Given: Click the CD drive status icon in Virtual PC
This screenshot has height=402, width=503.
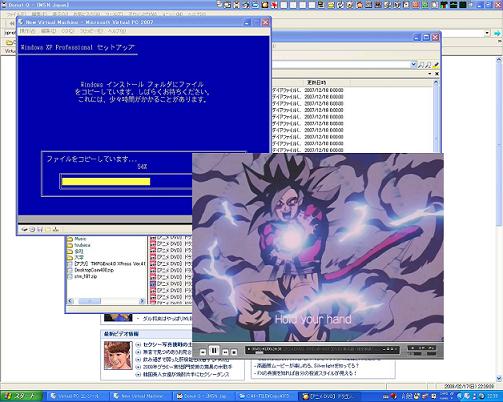Looking at the screenshot, I should click(32, 229).
